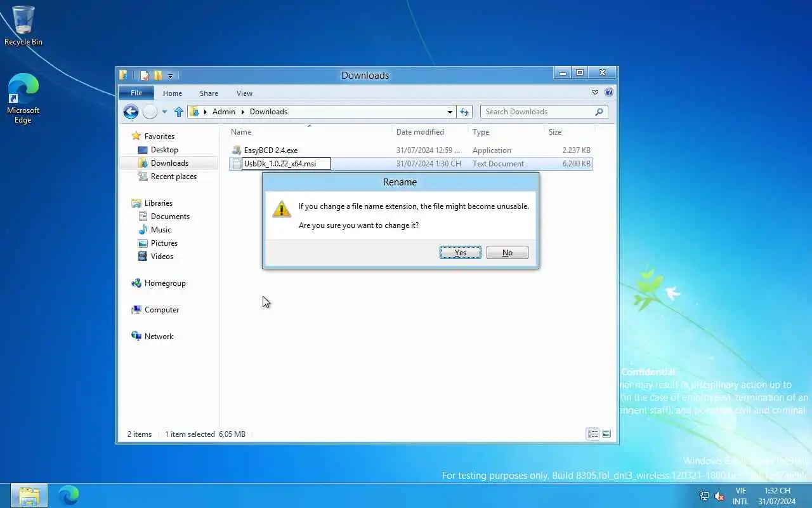Click the 6.200 KB size cell

(577, 164)
